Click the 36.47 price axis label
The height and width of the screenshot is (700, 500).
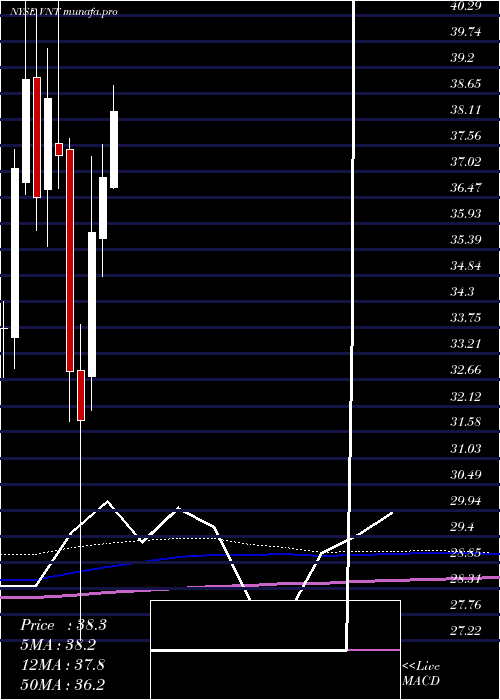(x=466, y=188)
